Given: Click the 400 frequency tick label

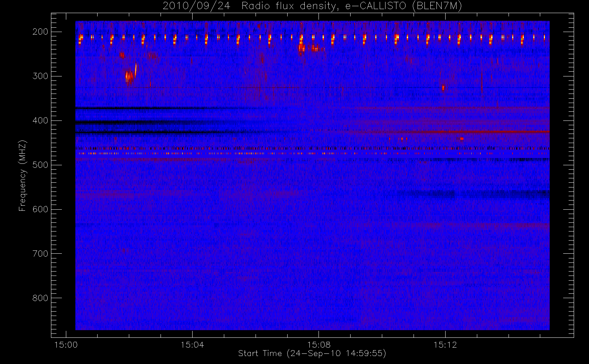Looking at the screenshot, I should pyautogui.click(x=40, y=120).
